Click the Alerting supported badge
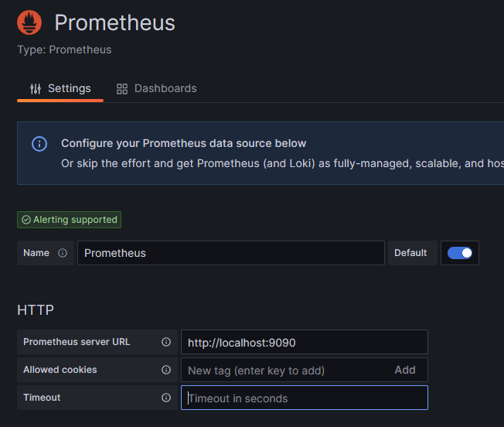The height and width of the screenshot is (427, 504). click(x=70, y=220)
